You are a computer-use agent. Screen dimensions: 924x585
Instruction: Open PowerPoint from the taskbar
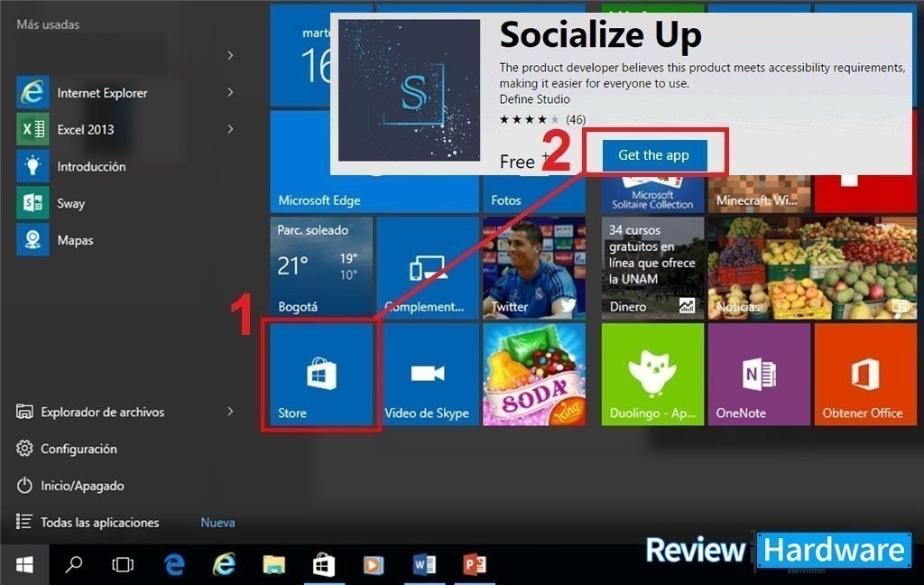click(475, 565)
